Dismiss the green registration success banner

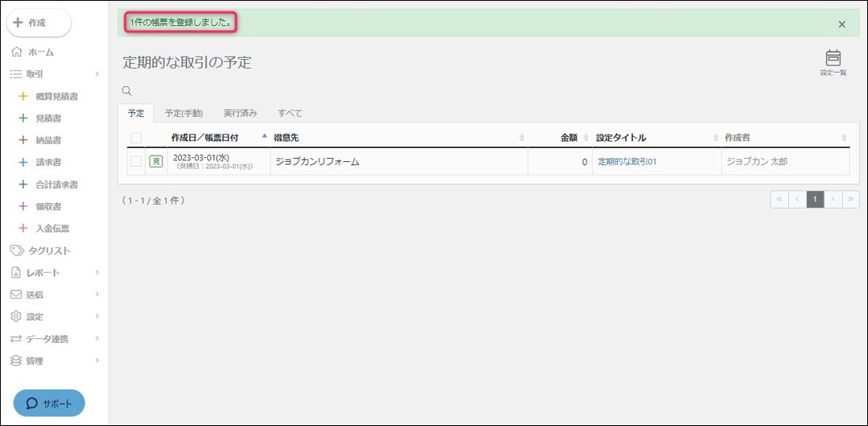pos(842,25)
